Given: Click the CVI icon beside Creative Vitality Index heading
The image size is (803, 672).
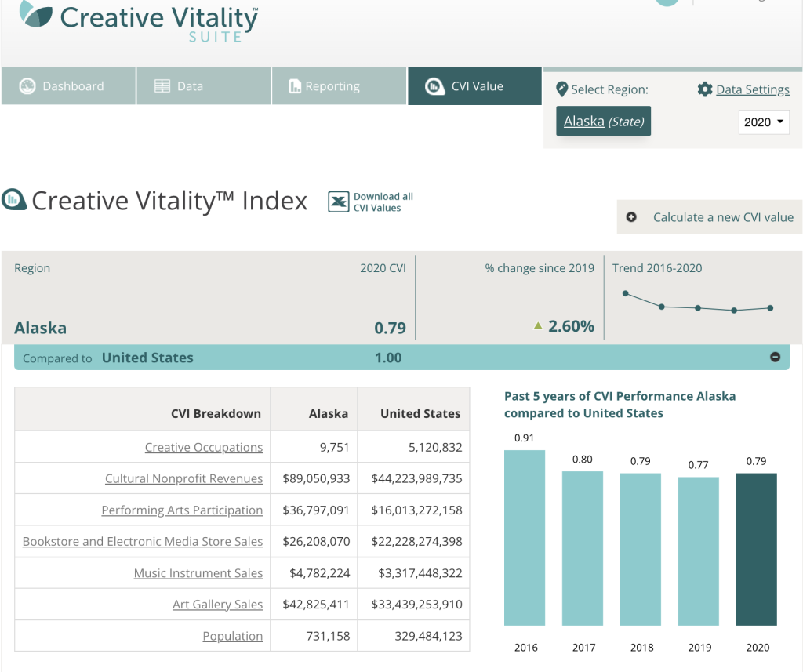Looking at the screenshot, I should [14, 200].
